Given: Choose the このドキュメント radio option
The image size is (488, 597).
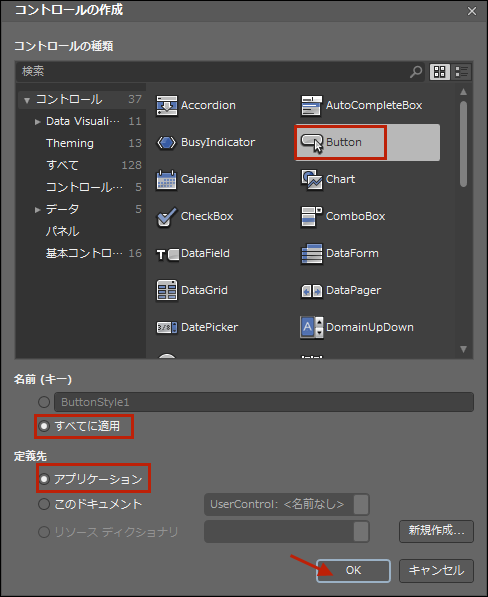Looking at the screenshot, I should pyautogui.click(x=44, y=504).
